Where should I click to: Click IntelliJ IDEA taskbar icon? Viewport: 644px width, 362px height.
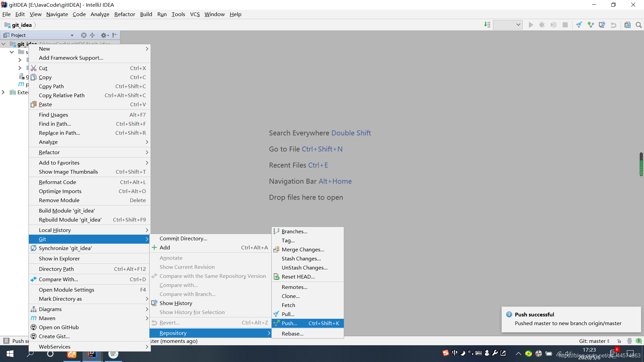coord(92,354)
